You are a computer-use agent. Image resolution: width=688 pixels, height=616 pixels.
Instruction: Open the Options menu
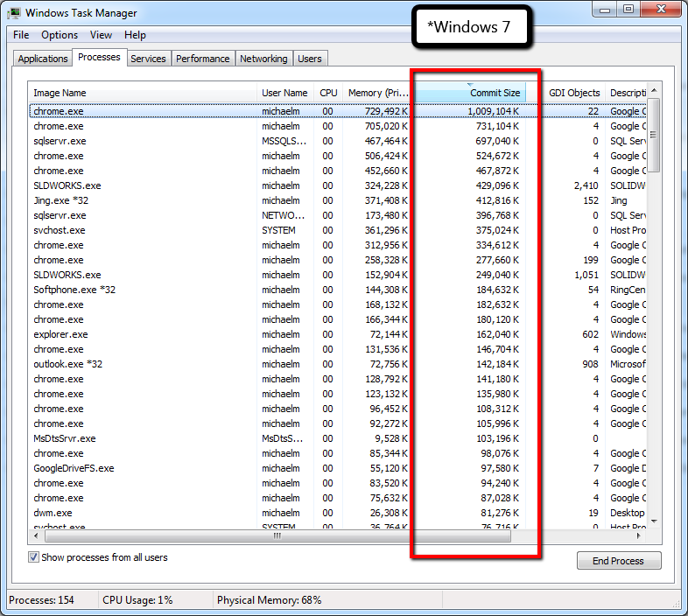click(x=60, y=35)
